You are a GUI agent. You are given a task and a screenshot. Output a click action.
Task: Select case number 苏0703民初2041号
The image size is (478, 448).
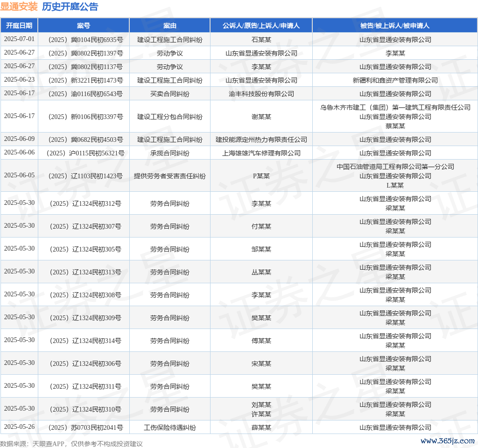pyautogui.click(x=86, y=427)
